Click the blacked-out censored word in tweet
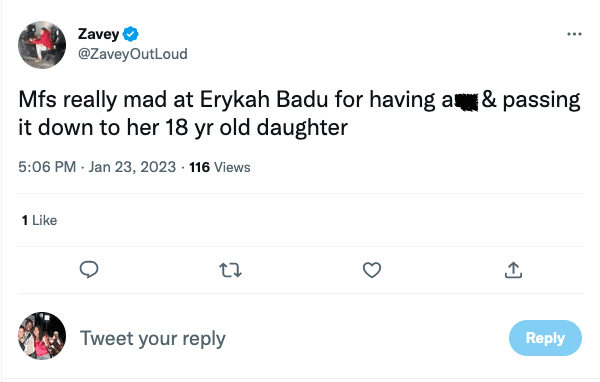The height and width of the screenshot is (382, 600). click(465, 103)
